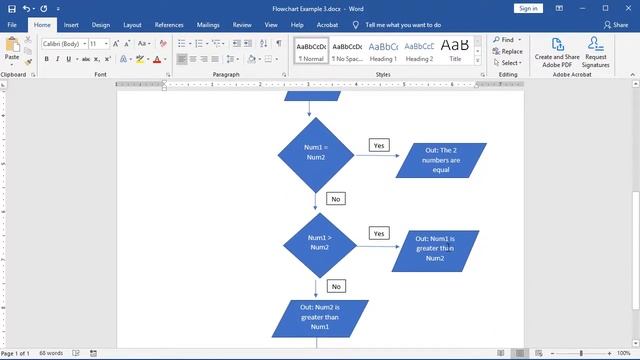640x360 pixels.
Task: Justify the paragraph text
Action: (x=215, y=60)
